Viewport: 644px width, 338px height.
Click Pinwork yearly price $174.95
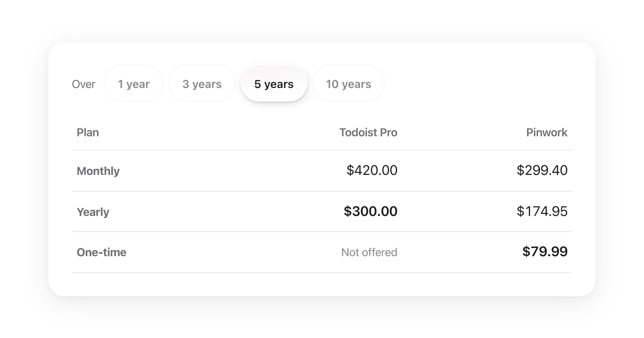coord(542,211)
